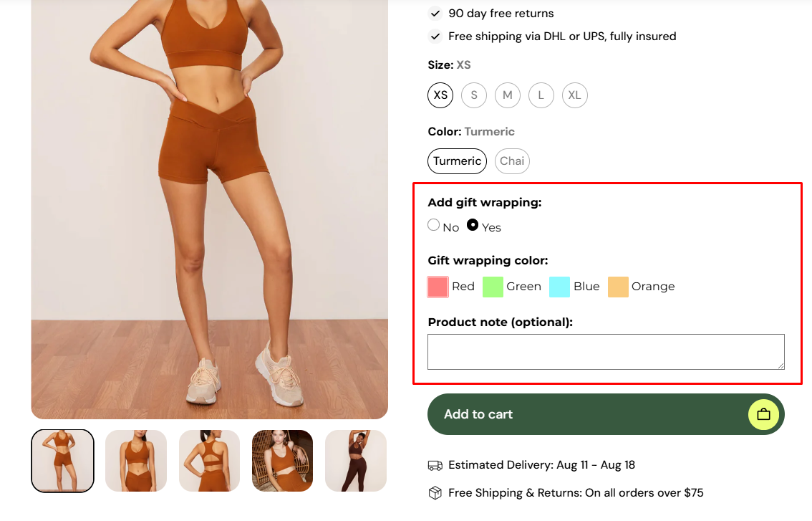Switch to the Chai color option
Viewport: 812px width, 521px height.
[x=512, y=161]
